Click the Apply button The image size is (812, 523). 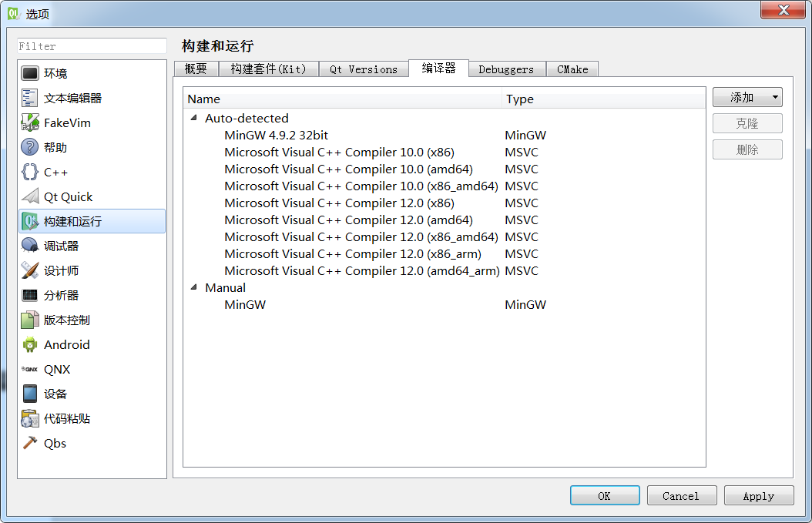759,495
